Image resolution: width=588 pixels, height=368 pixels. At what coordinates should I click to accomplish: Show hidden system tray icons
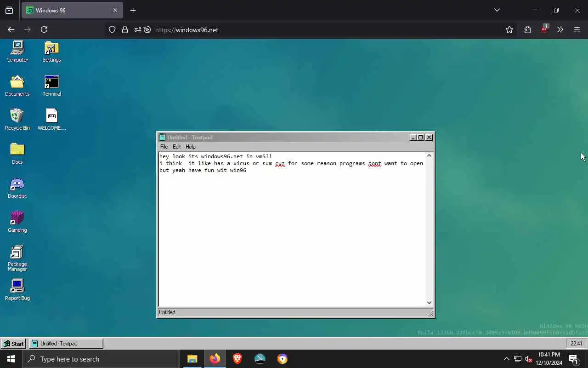click(x=506, y=359)
